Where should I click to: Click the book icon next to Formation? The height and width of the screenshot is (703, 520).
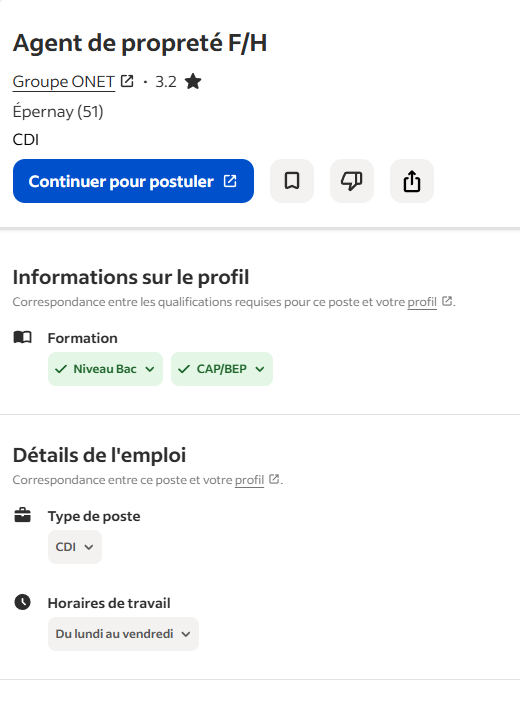22,337
